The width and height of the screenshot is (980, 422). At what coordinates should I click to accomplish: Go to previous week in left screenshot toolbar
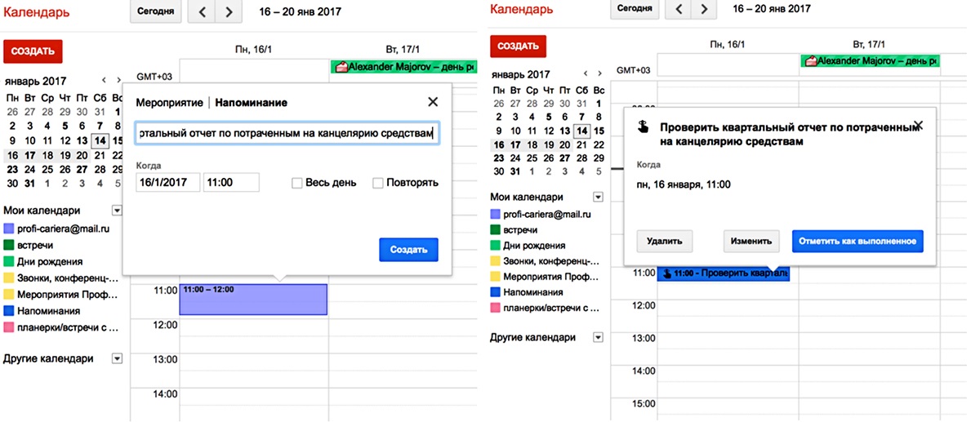203,11
